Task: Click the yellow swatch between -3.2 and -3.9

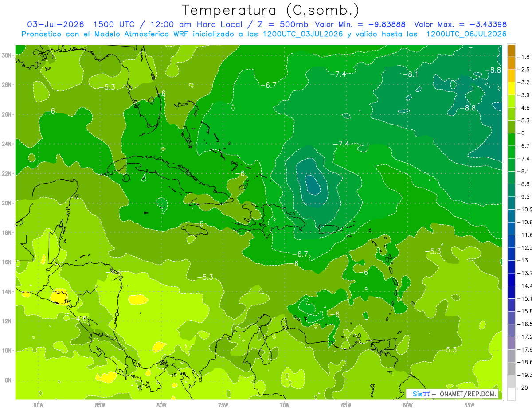Action: [x=511, y=89]
